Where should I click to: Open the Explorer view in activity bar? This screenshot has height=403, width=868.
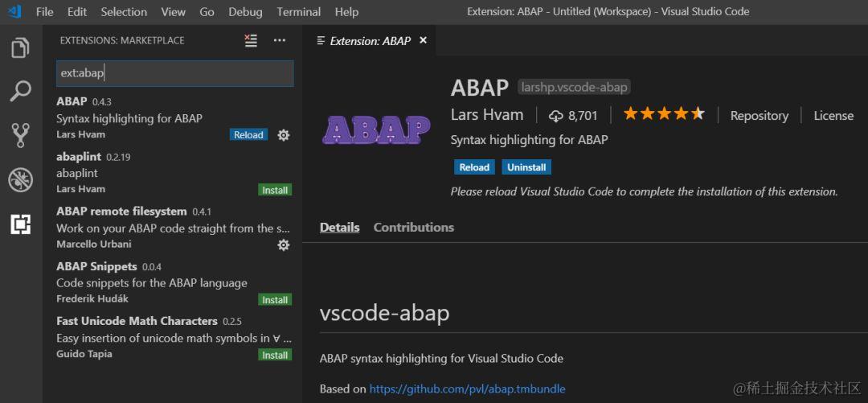click(20, 47)
